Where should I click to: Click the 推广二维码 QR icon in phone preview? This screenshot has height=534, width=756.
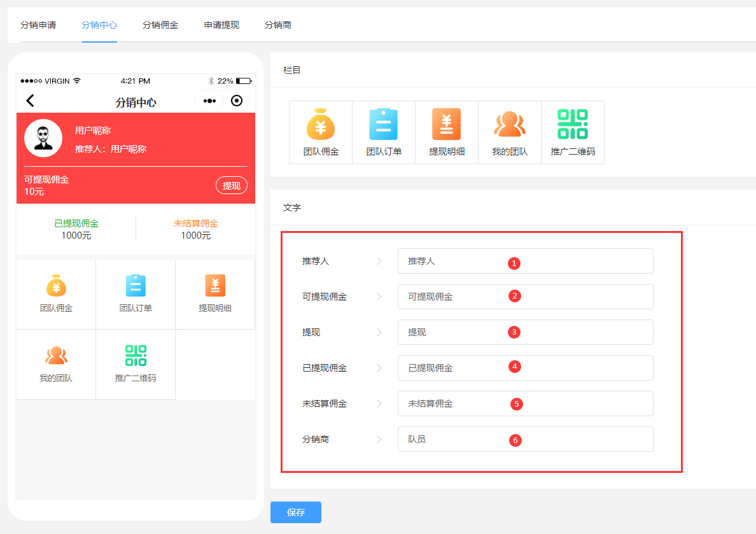136,356
